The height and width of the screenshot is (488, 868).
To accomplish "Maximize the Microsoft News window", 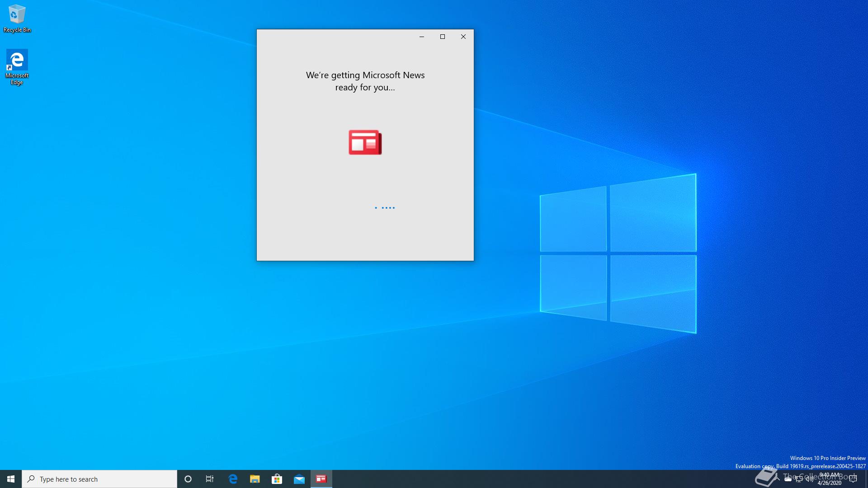I will (443, 37).
